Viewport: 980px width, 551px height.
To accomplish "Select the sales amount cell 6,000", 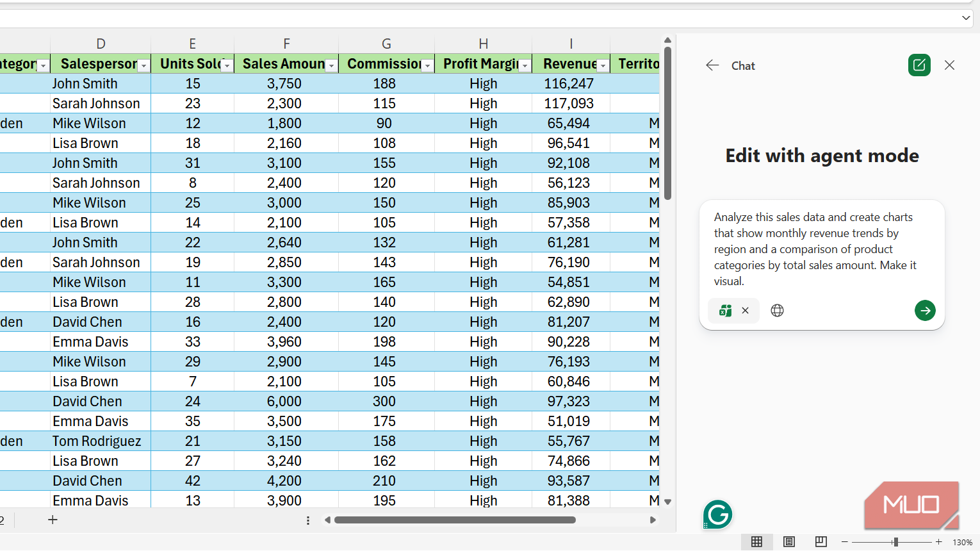I will pos(286,402).
